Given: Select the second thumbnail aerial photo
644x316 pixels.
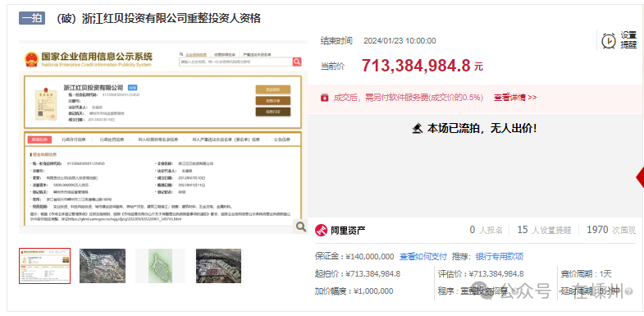Looking at the screenshot, I should click(103, 266).
